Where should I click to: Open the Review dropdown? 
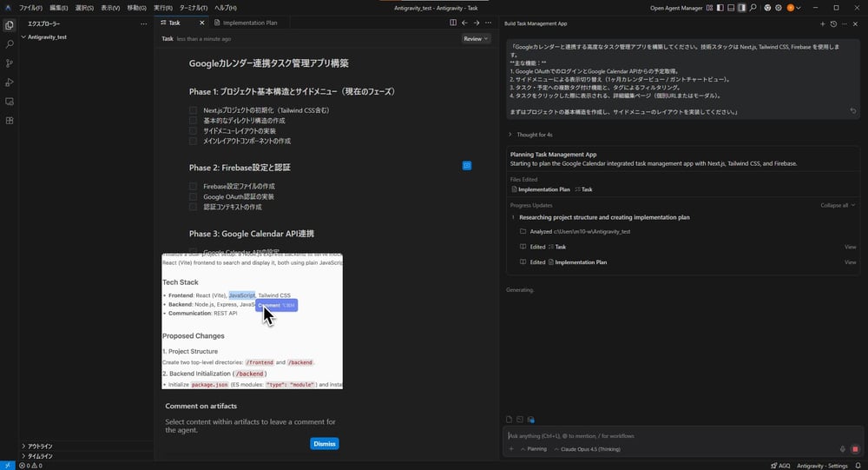(476, 39)
